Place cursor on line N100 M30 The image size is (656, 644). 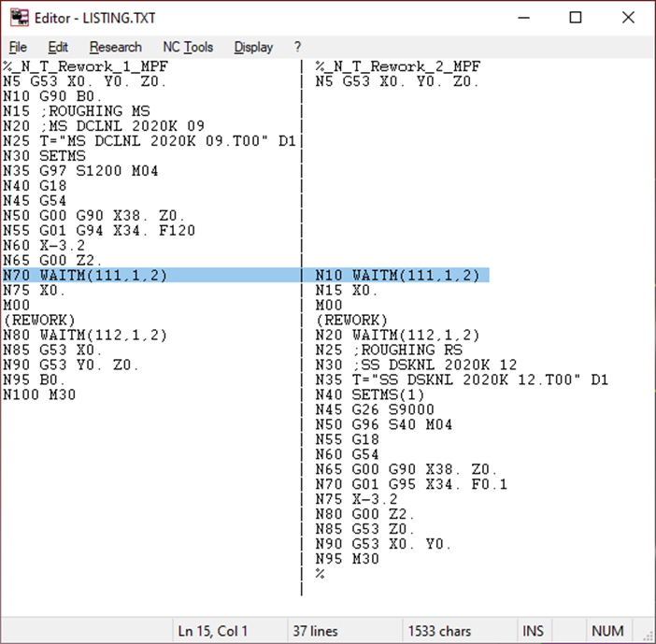click(39, 394)
